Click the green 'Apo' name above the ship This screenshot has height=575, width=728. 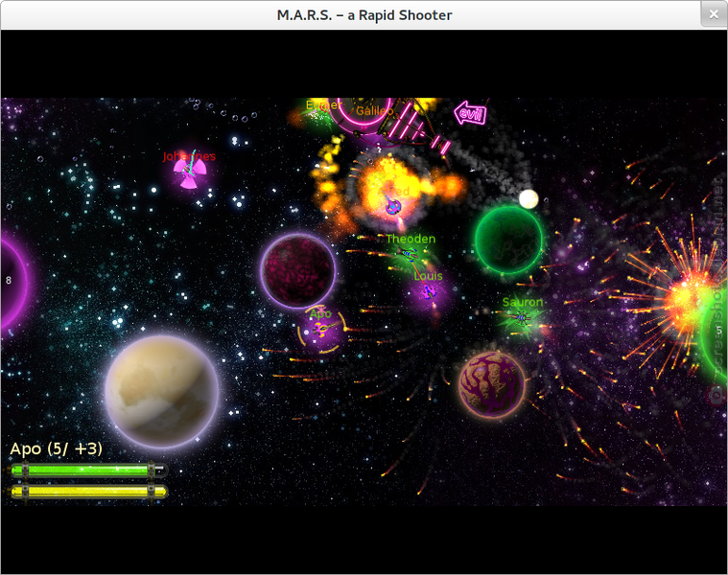click(x=320, y=313)
